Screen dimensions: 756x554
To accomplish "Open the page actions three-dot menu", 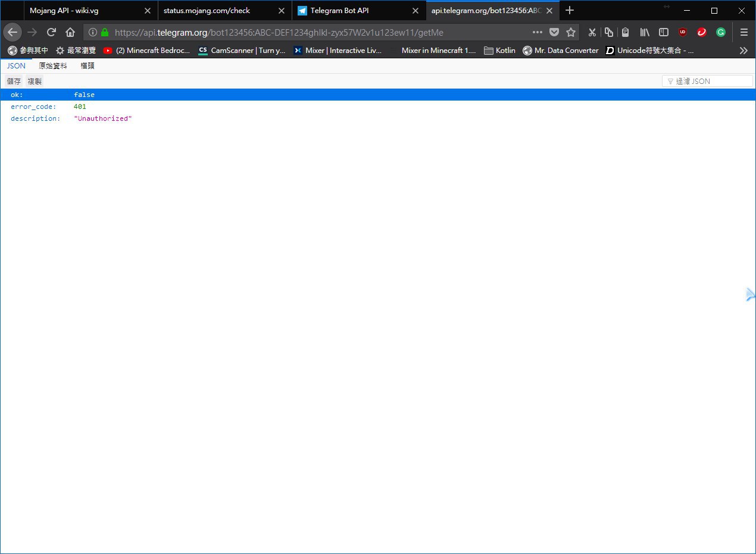I will (537, 33).
